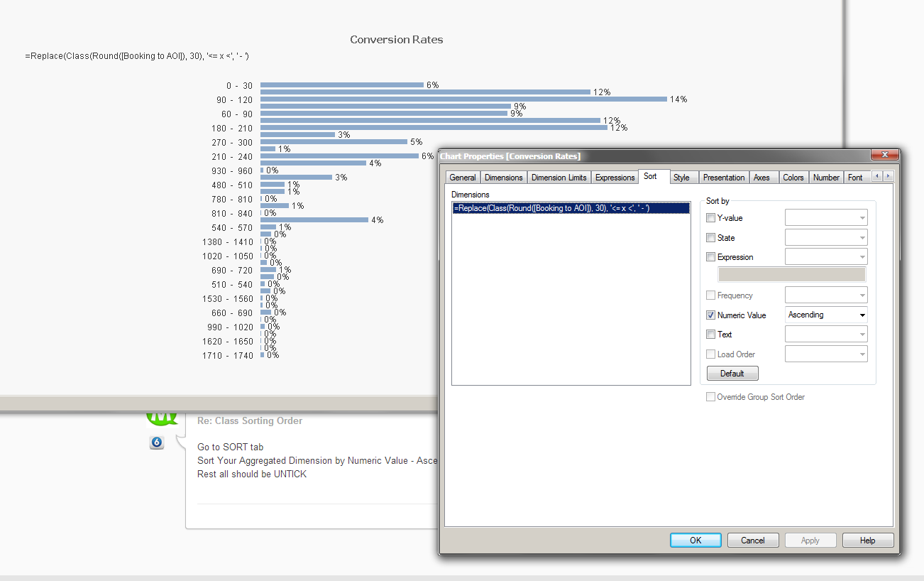924x581 pixels.
Task: Open the Numeric Value Ascending dropdown
Action: point(826,315)
